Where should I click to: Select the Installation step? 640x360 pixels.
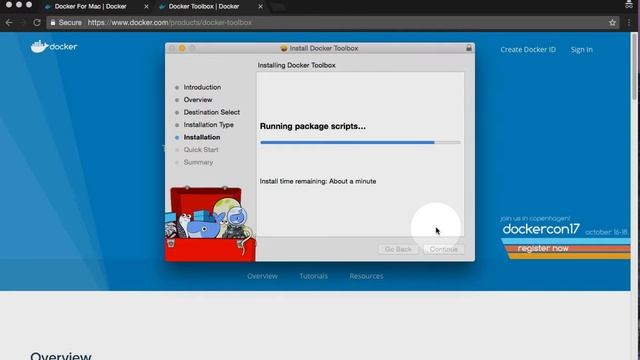point(202,137)
